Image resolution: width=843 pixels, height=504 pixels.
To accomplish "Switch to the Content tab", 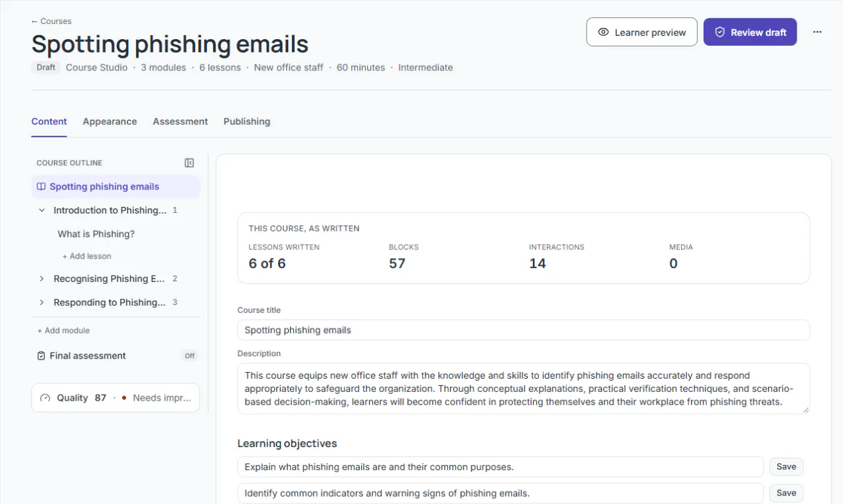I will [x=49, y=121].
